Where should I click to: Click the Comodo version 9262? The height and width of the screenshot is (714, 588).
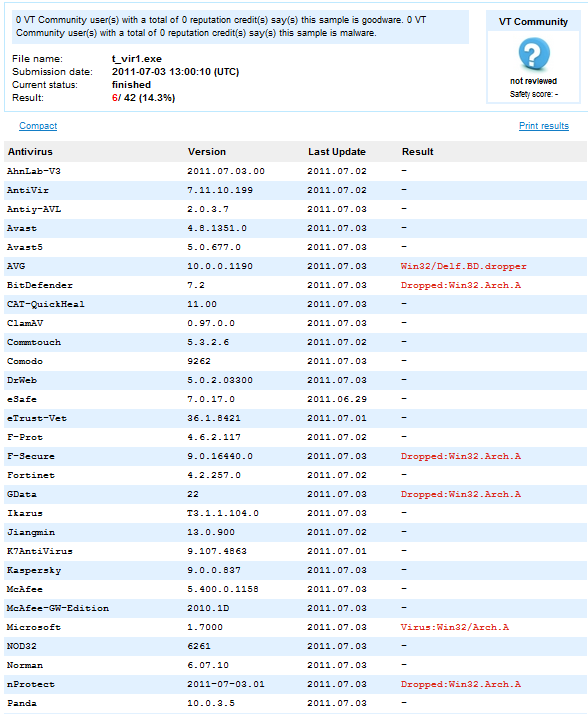click(x=199, y=362)
